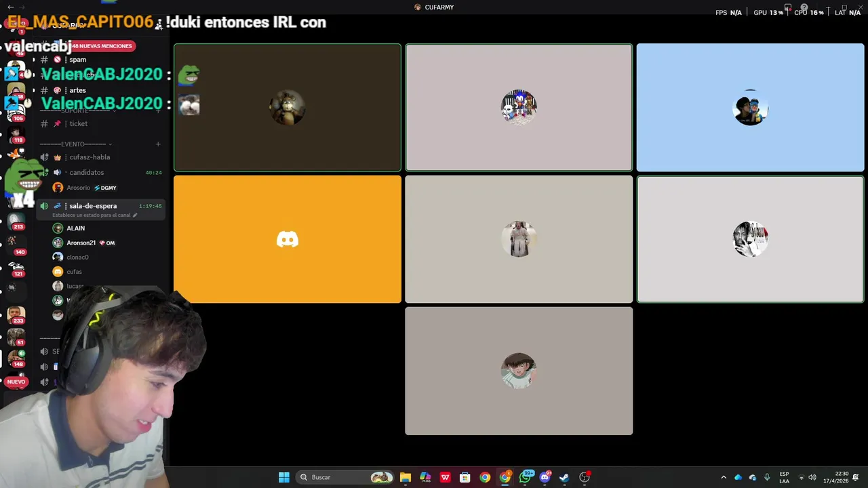Viewport: 868px width, 488px height.
Task: Open Microsoft Store from taskbar
Action: coord(465,477)
